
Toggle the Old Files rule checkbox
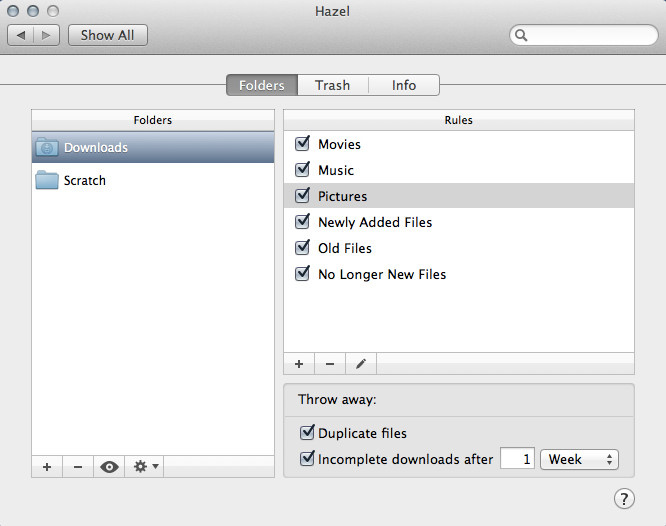tap(302, 247)
